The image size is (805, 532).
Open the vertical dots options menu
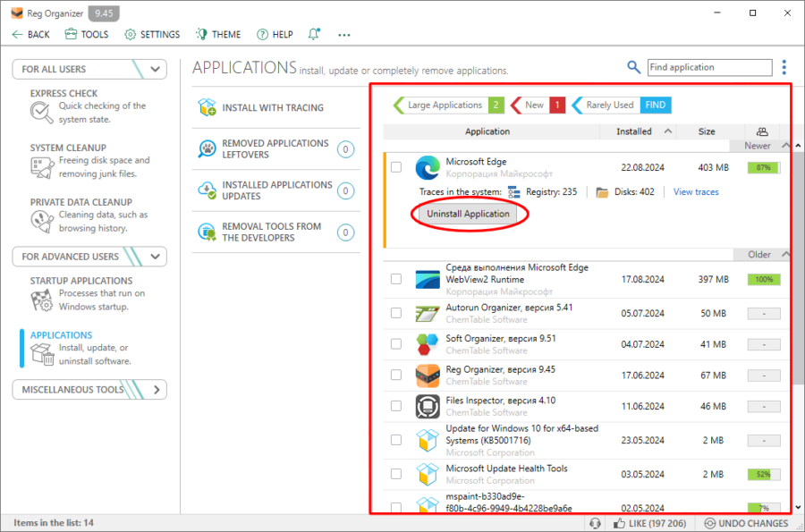(x=784, y=67)
